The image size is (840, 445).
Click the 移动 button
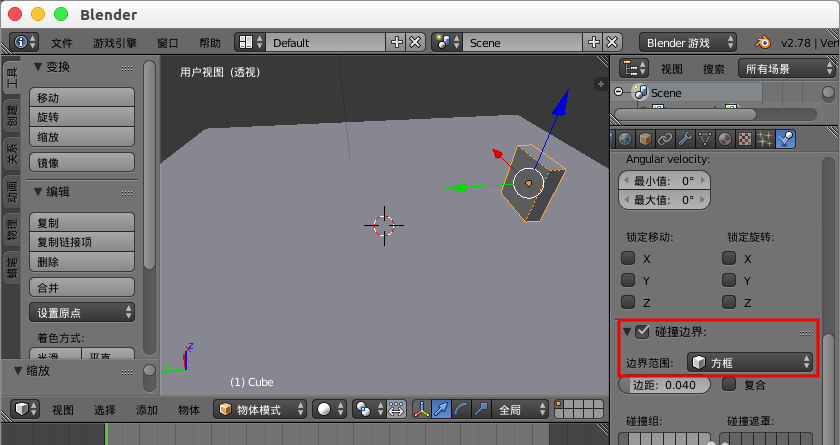[81, 97]
